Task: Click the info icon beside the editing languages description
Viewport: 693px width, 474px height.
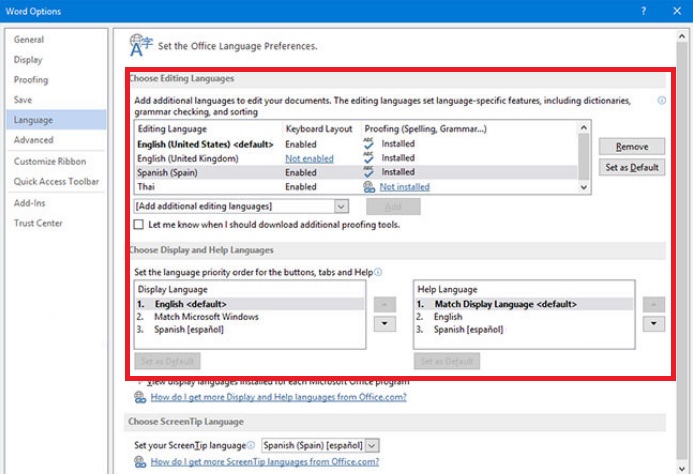Action: coord(662,101)
